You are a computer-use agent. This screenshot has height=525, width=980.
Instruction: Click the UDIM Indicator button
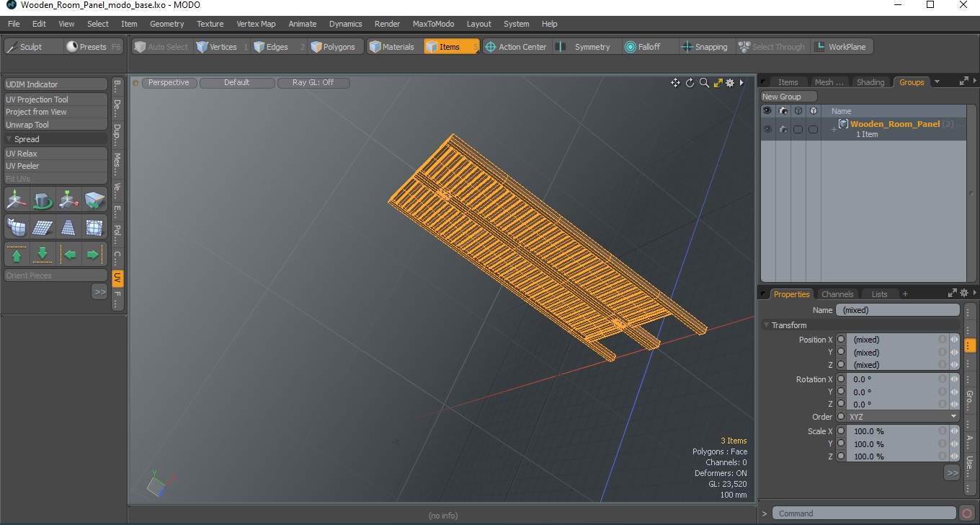pyautogui.click(x=55, y=84)
